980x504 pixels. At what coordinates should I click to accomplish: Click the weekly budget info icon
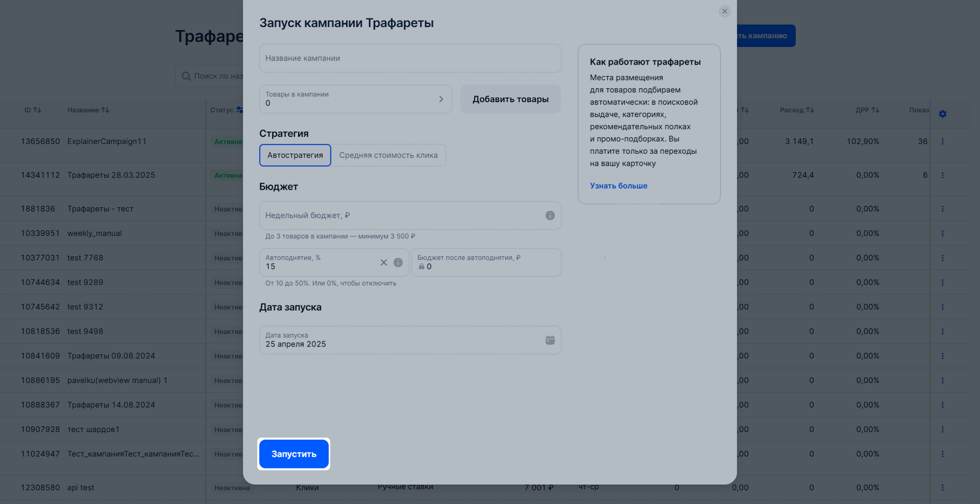click(x=550, y=215)
